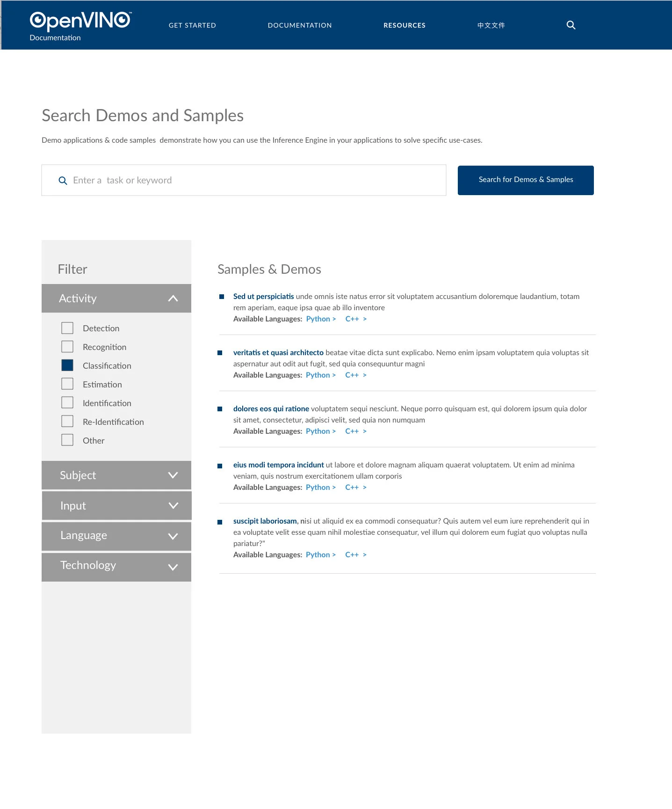Viewport: 672px width, 809px height.
Task: Expand the Language filter section
Action: pos(116,536)
